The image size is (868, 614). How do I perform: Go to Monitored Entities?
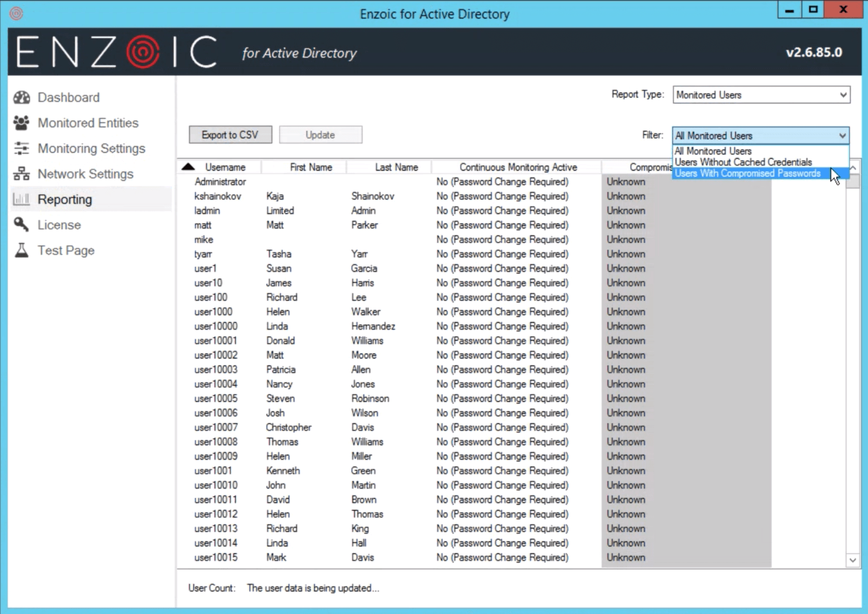[x=88, y=123]
